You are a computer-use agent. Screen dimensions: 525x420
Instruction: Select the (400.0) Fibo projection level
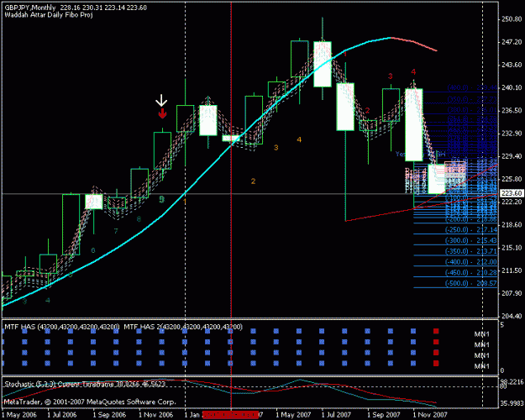pyautogui.click(x=472, y=87)
